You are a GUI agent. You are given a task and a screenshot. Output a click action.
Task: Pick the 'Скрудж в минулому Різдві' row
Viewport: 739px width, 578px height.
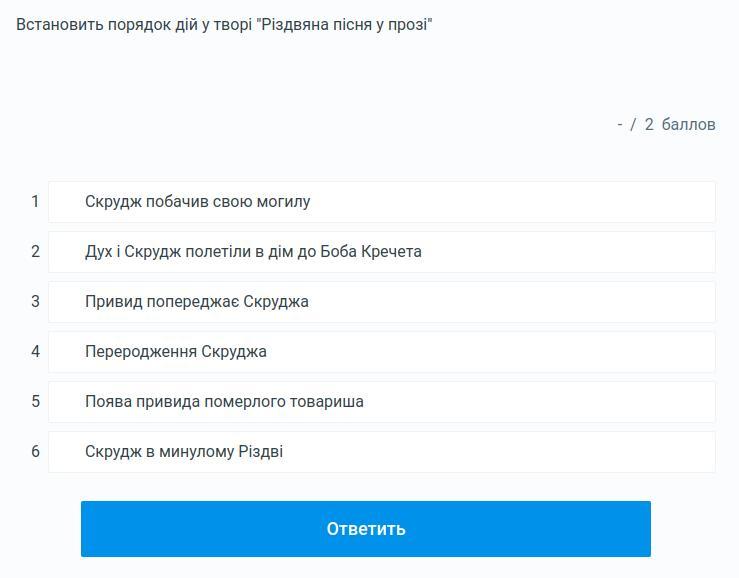pos(382,452)
